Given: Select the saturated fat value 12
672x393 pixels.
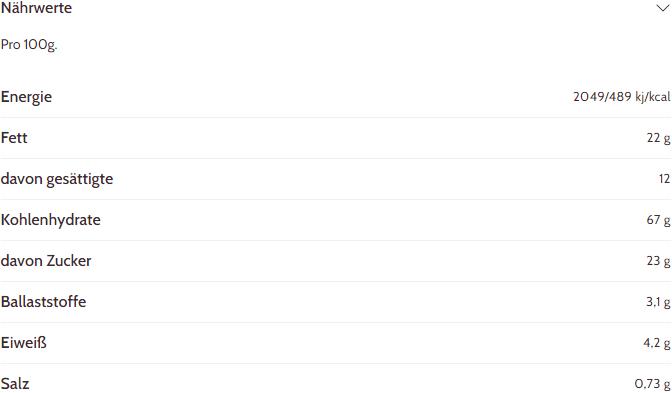Looking at the screenshot, I should coord(664,179).
